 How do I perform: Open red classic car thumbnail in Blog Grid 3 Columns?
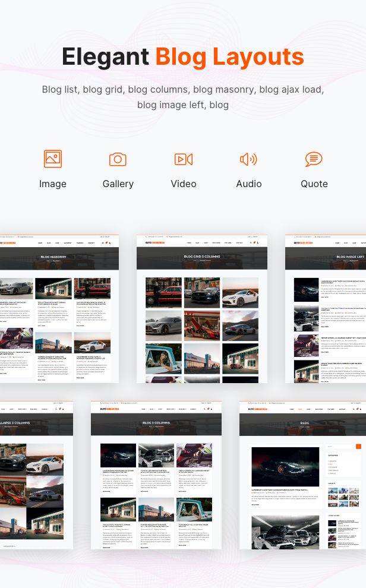point(163,293)
